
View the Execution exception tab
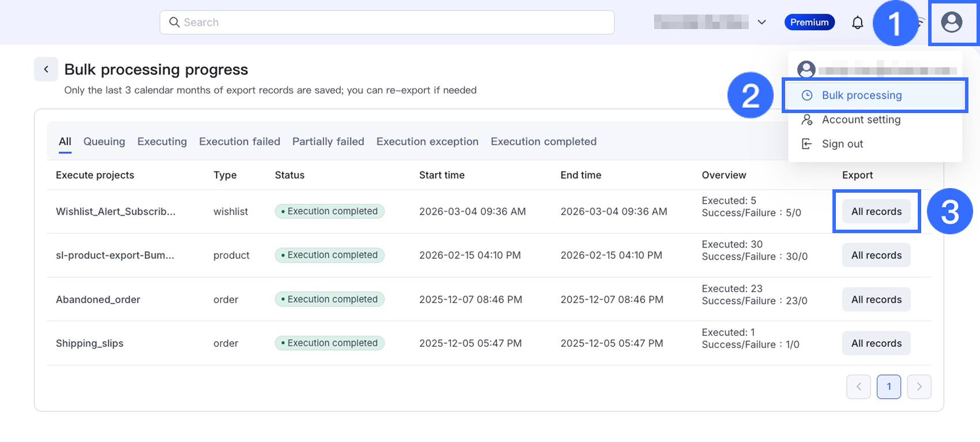pyautogui.click(x=427, y=141)
